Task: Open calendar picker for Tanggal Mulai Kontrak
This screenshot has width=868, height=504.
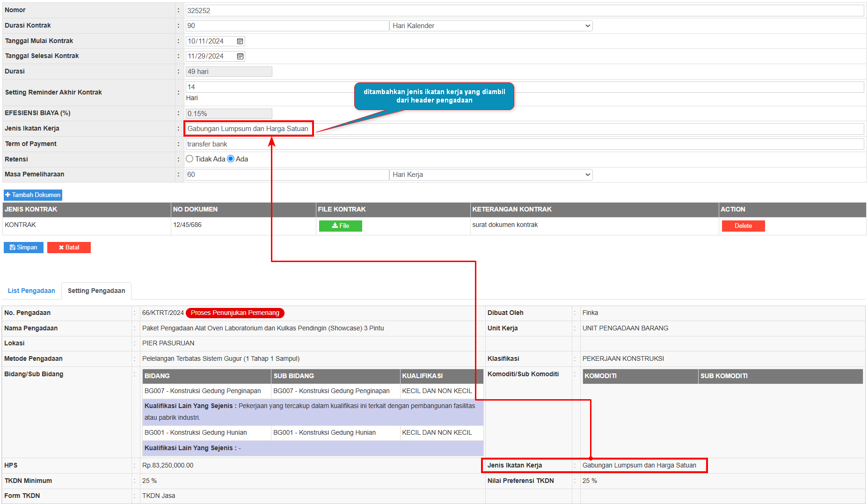Action: 240,41
